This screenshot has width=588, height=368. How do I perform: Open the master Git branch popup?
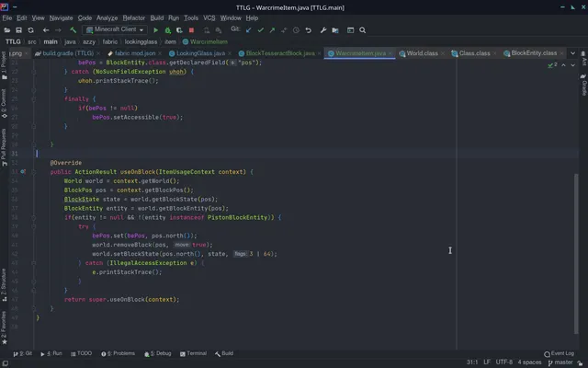pos(560,362)
